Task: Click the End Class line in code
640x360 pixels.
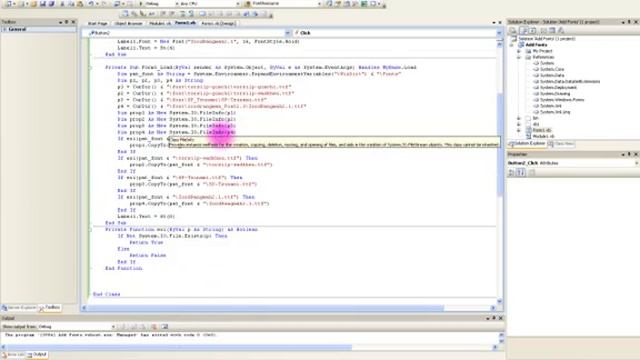Action: click(107, 294)
